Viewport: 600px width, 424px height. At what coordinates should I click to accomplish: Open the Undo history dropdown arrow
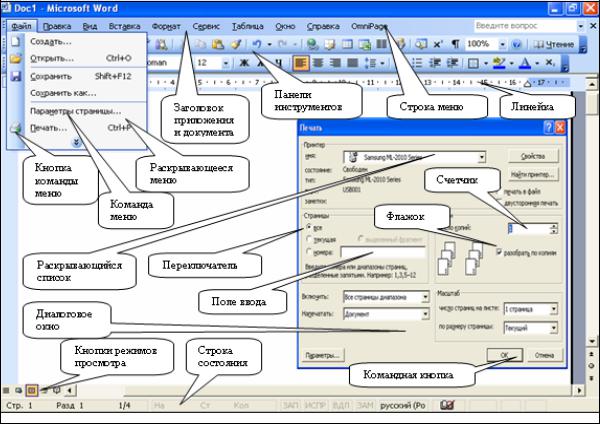tap(269, 45)
